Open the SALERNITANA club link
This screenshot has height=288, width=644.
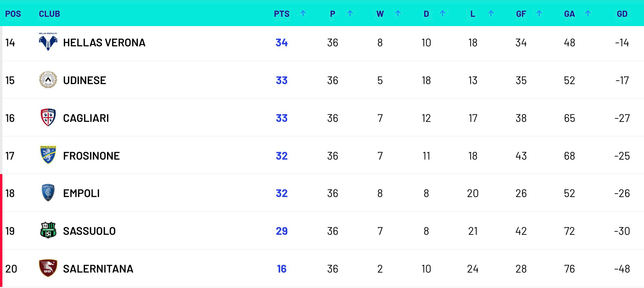pyautogui.click(x=98, y=269)
